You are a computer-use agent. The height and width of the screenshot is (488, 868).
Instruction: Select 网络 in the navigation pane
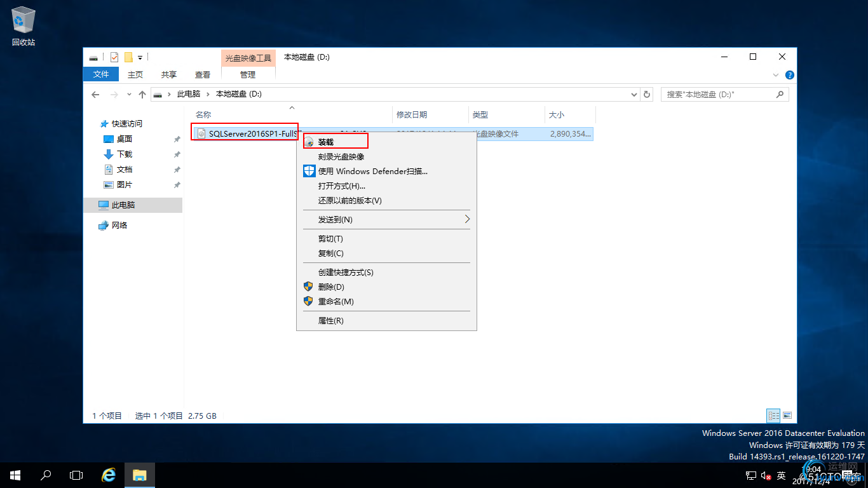point(119,226)
